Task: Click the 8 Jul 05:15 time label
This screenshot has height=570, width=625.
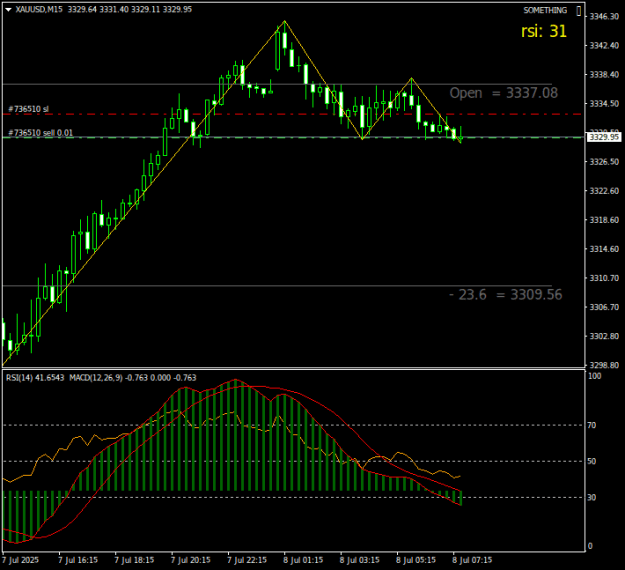Action: pos(416,560)
